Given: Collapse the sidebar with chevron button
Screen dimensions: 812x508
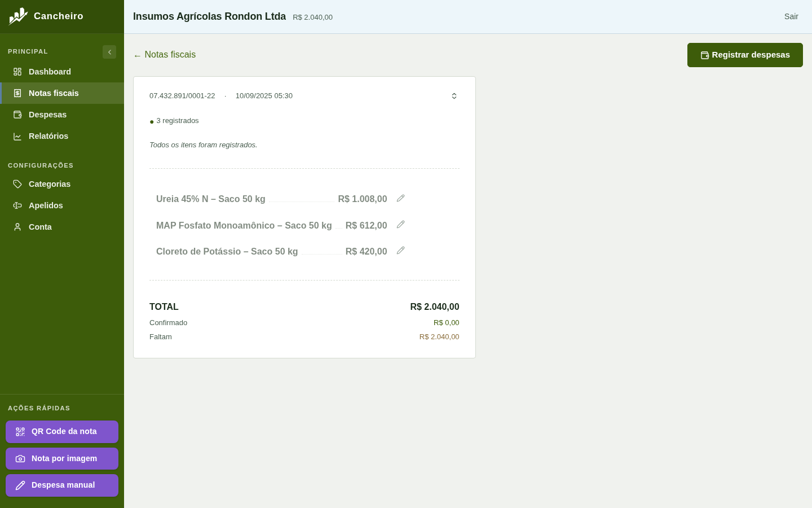Looking at the screenshot, I should (x=109, y=52).
